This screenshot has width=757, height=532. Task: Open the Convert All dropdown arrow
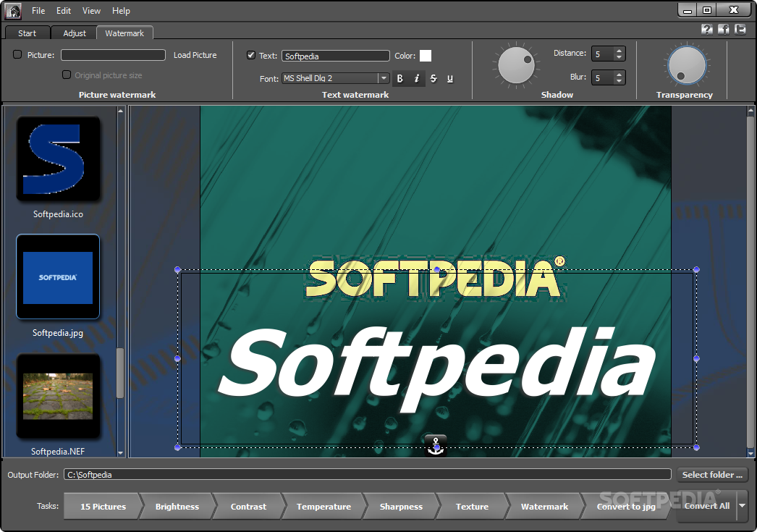743,505
